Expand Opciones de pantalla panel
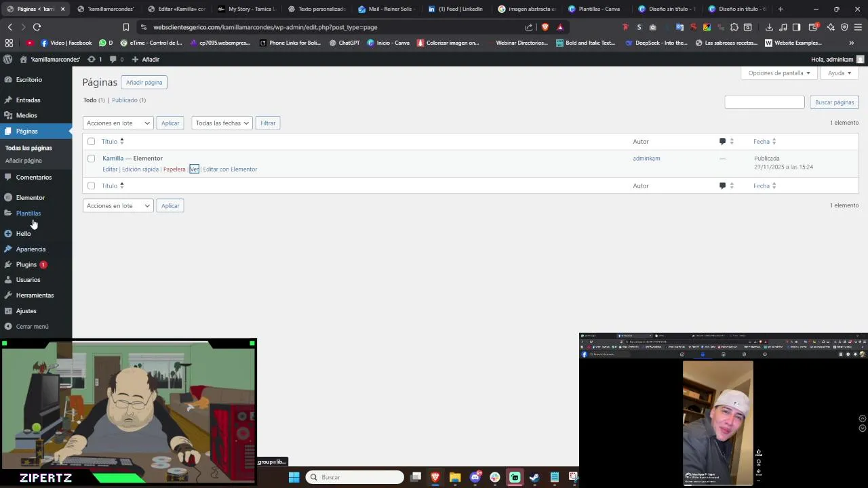The width and height of the screenshot is (868, 488). coord(779,73)
